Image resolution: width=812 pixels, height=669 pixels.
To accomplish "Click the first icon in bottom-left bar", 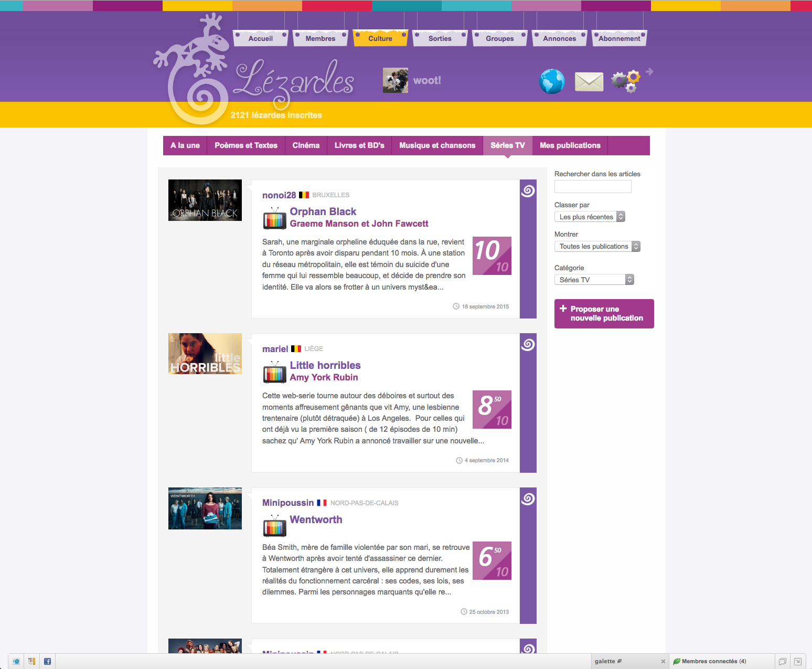I will 16,661.
